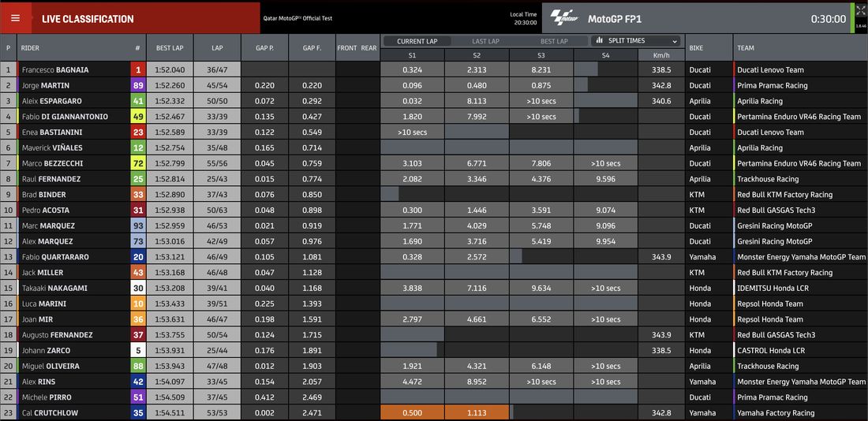Select rider Luca Marini
The image size is (868, 421).
pyautogui.click(x=44, y=304)
